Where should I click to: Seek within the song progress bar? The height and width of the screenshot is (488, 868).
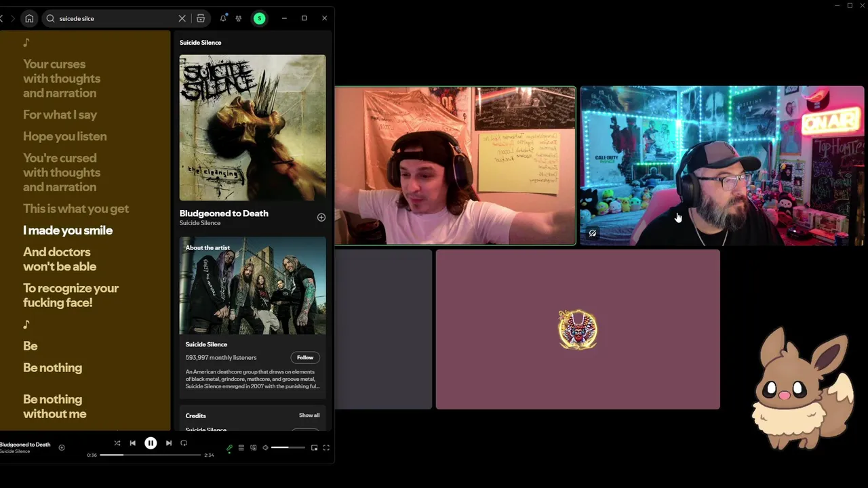[x=151, y=455]
